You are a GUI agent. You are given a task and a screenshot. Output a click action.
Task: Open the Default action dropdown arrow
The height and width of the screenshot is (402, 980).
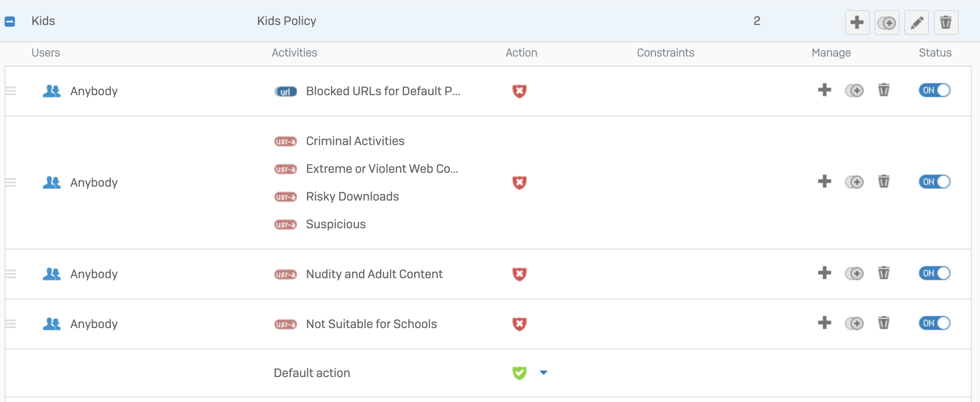click(544, 372)
